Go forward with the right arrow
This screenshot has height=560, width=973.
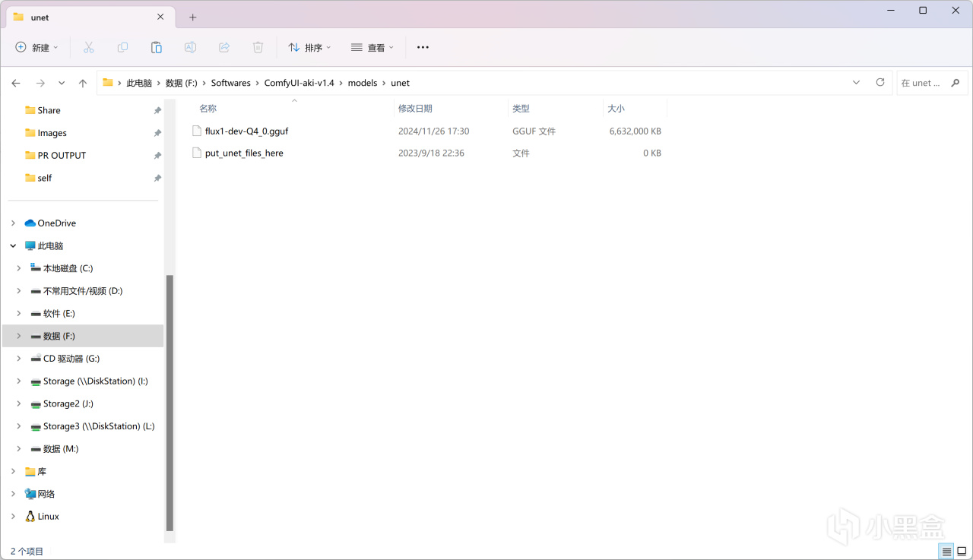tap(40, 83)
